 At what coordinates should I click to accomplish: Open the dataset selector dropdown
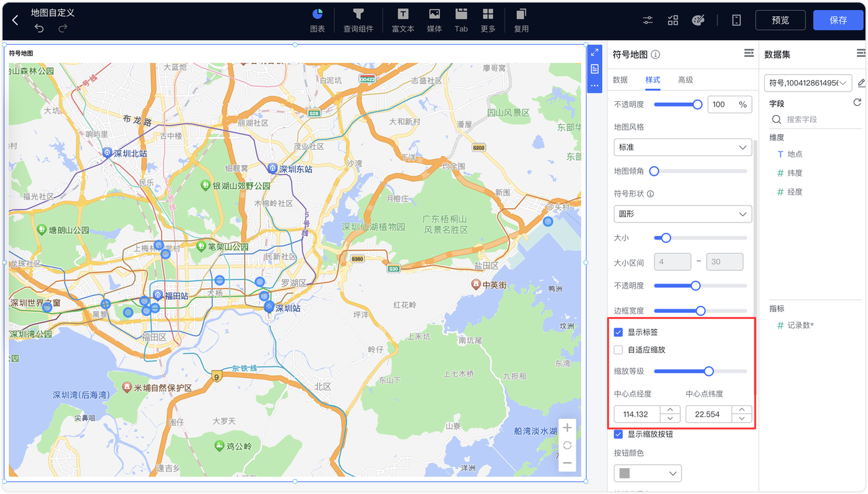[x=808, y=83]
